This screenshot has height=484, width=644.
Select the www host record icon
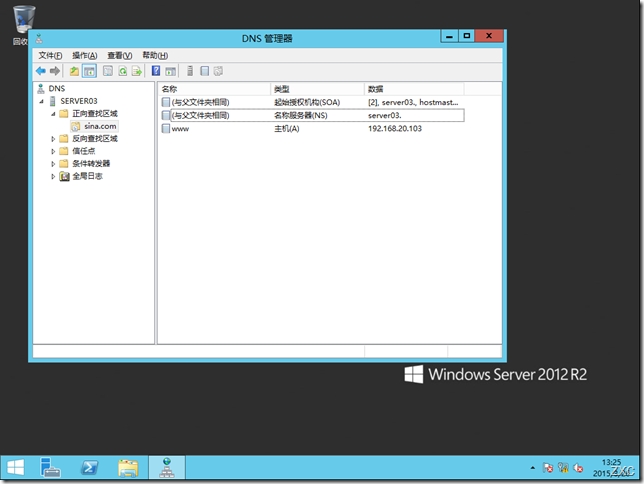(166, 129)
